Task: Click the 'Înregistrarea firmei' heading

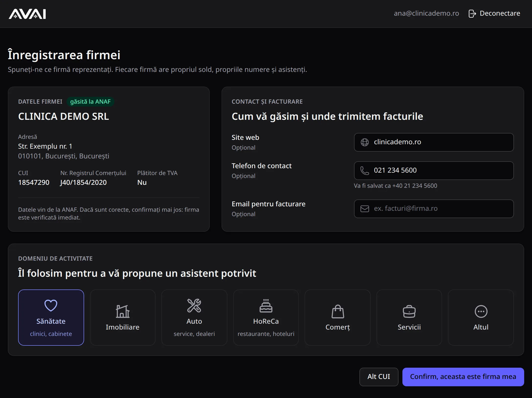Action: tap(64, 55)
